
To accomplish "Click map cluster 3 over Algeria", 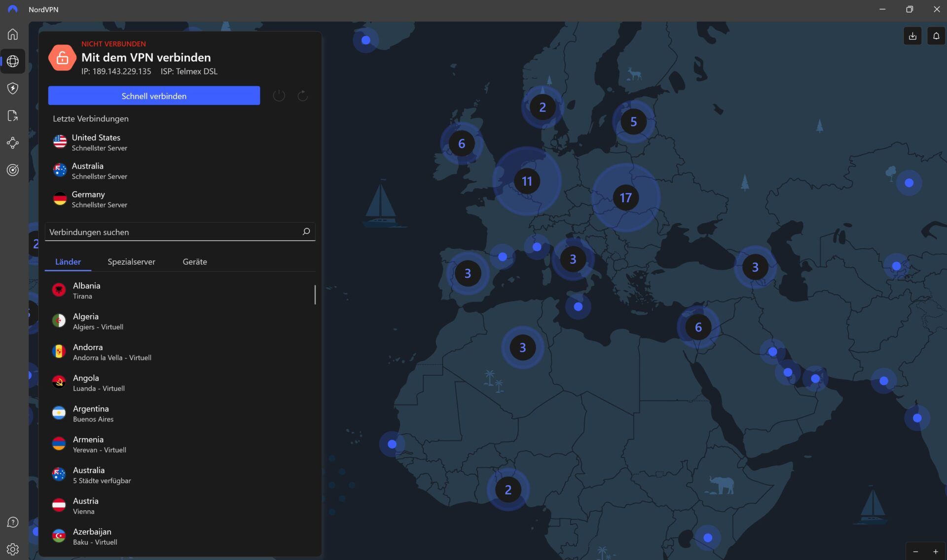I will 523,348.
